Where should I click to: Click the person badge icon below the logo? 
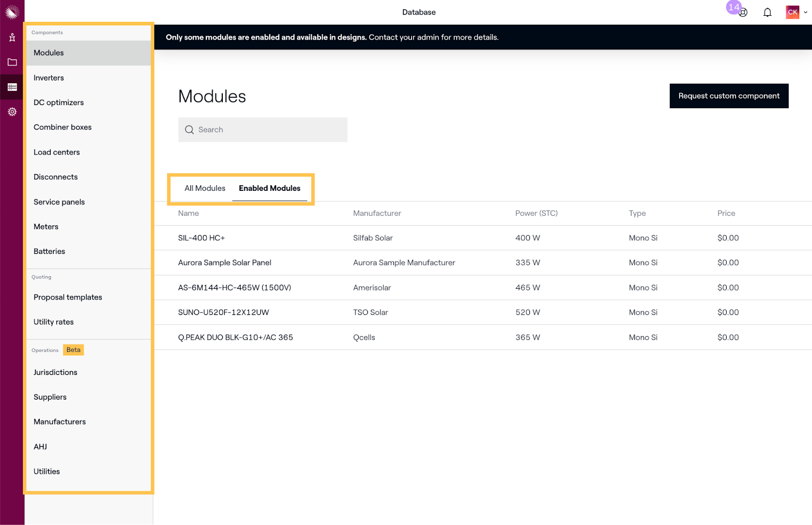pos(12,37)
